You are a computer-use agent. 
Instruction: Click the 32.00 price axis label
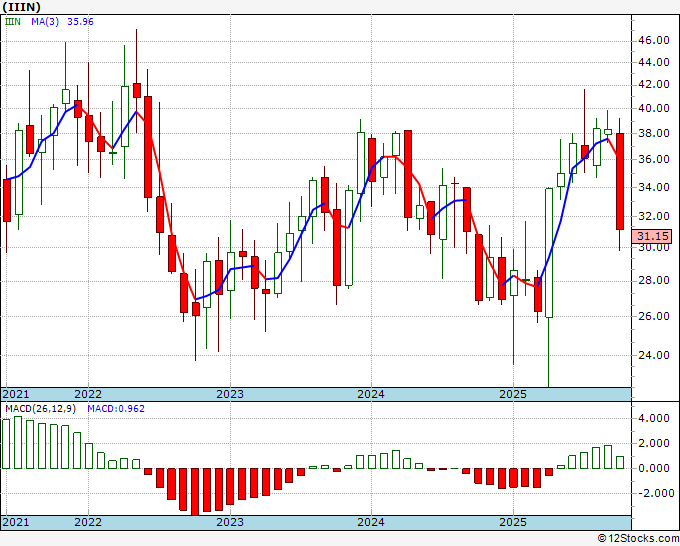click(654, 216)
